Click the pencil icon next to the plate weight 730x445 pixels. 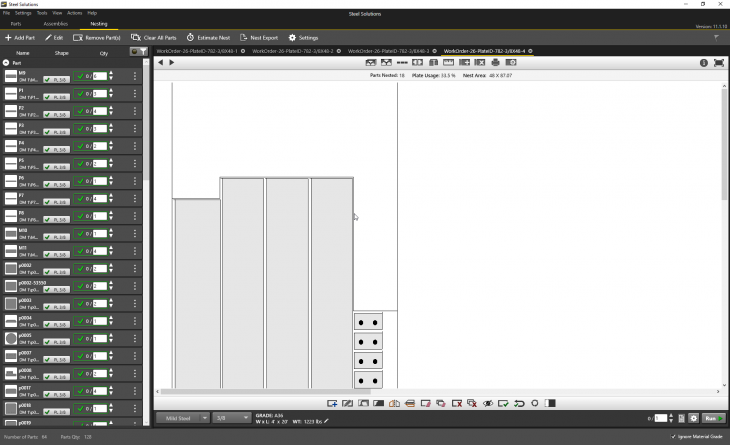pos(326,421)
